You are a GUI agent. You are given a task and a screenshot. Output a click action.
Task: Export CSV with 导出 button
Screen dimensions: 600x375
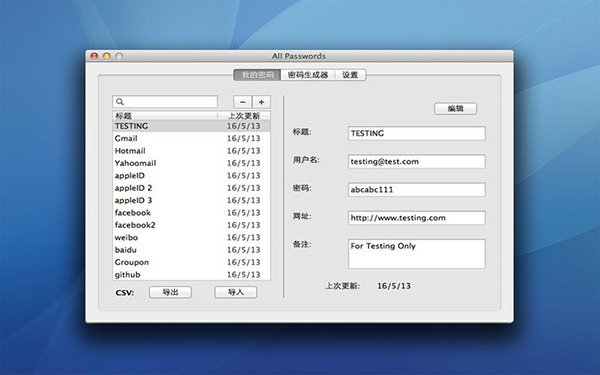click(x=170, y=292)
